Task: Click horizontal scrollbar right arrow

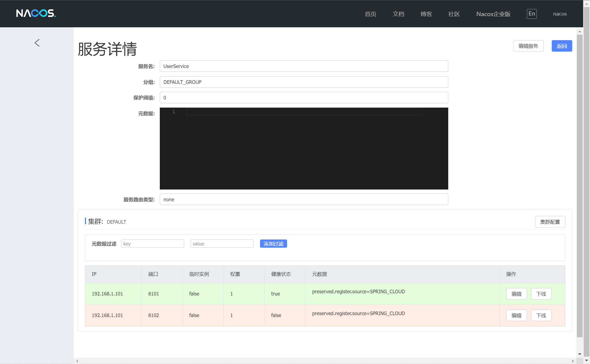Action: pyautogui.click(x=573, y=361)
